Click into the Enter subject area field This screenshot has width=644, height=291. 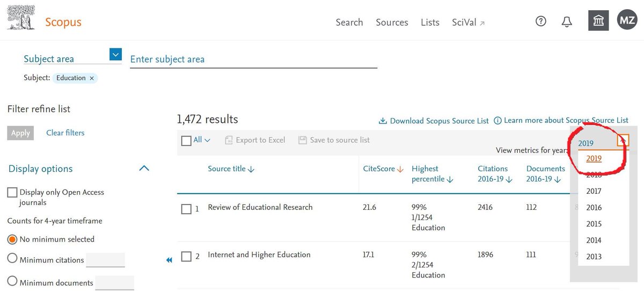pos(254,59)
